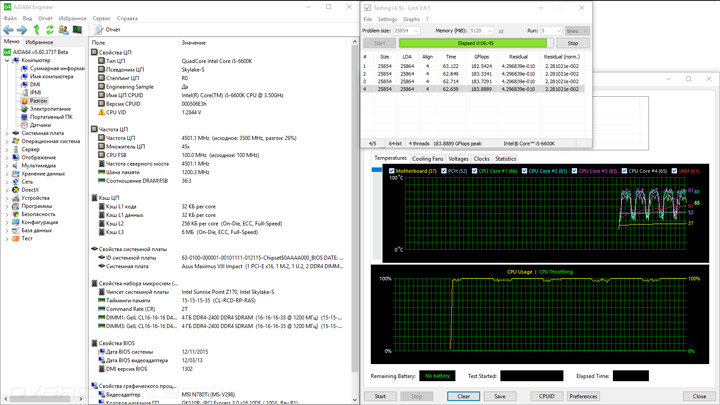Toggle the CPU Core #2 checkbox
Viewport: 720px width, 405px height.
[x=524, y=171]
